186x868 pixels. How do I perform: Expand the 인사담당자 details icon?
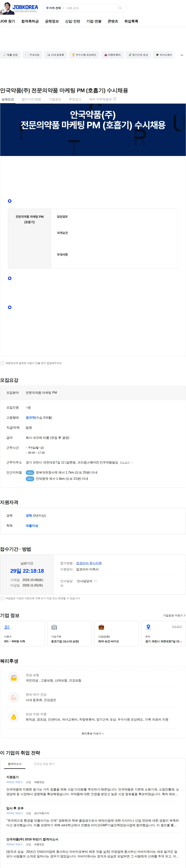[x=96, y=581]
